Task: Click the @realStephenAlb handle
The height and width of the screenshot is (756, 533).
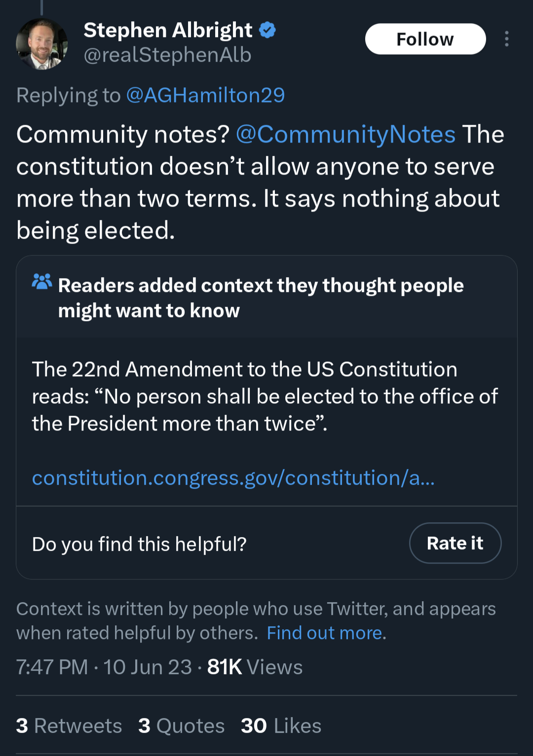Action: point(167,55)
